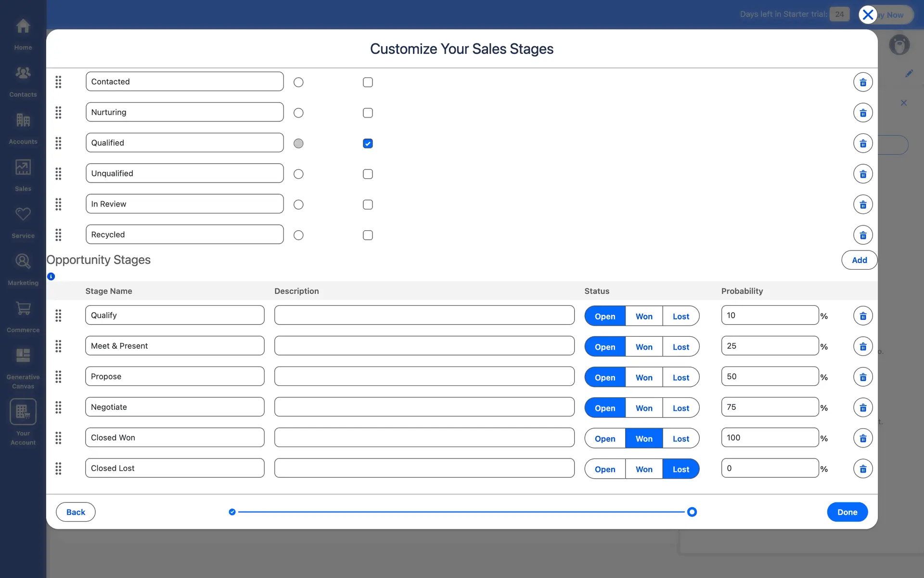Click the final step progress marker
Viewport: 924px width, 578px height.
(x=692, y=512)
